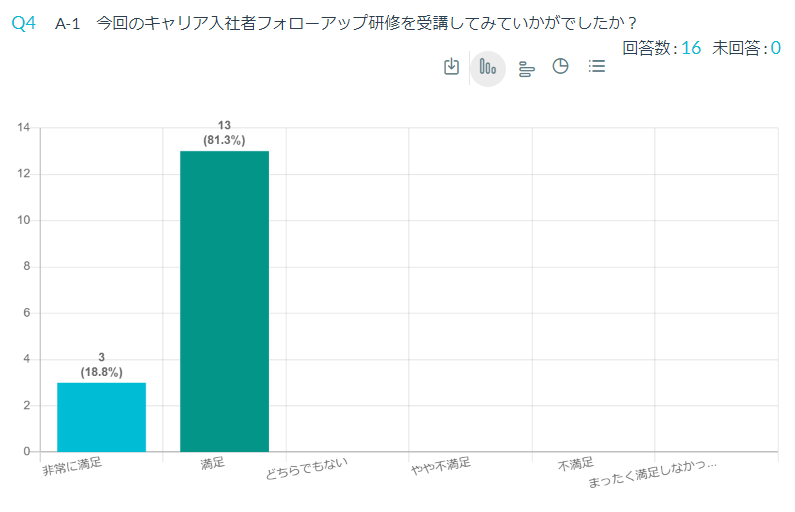Click the 3 (18.8%) data label
The image size is (795, 512).
pyautogui.click(x=101, y=365)
